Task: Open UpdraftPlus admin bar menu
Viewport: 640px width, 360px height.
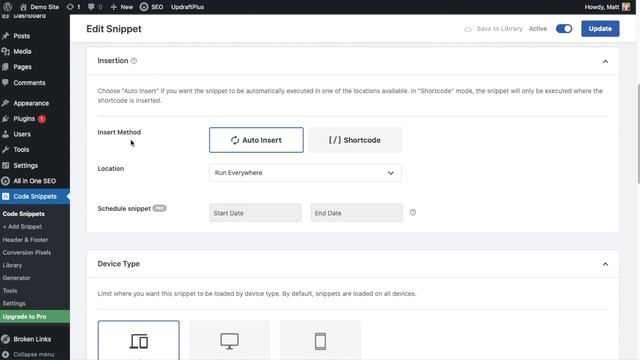Action: [187, 7]
